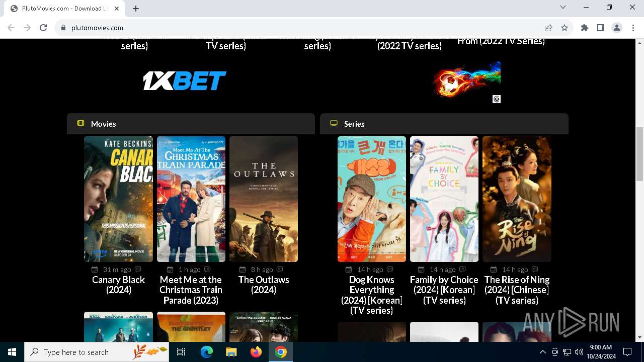
Task: Click the site info lock icon
Action: point(63,28)
